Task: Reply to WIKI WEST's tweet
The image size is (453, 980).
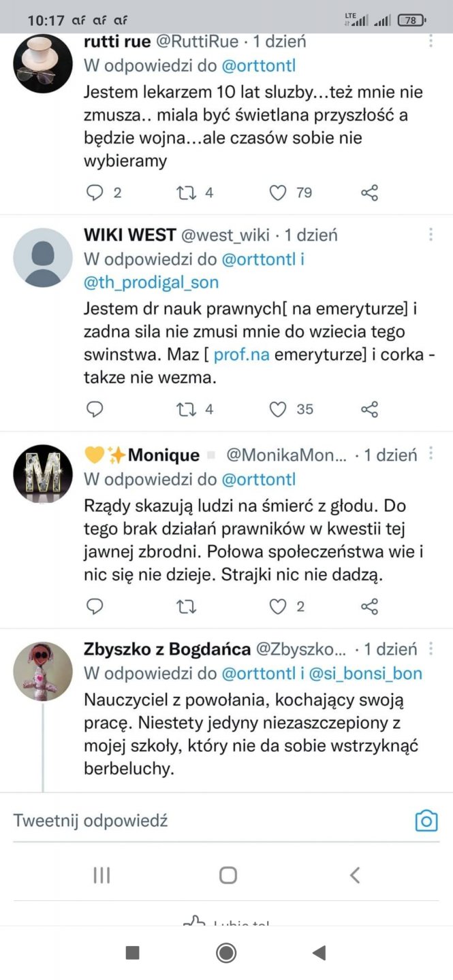Action: [x=95, y=409]
